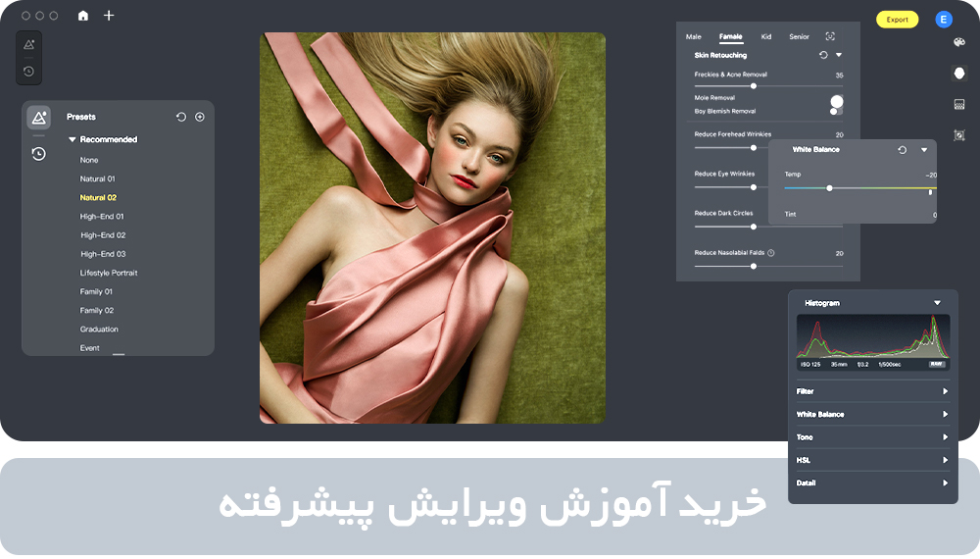Apply the High-End 03 preset

103,254
